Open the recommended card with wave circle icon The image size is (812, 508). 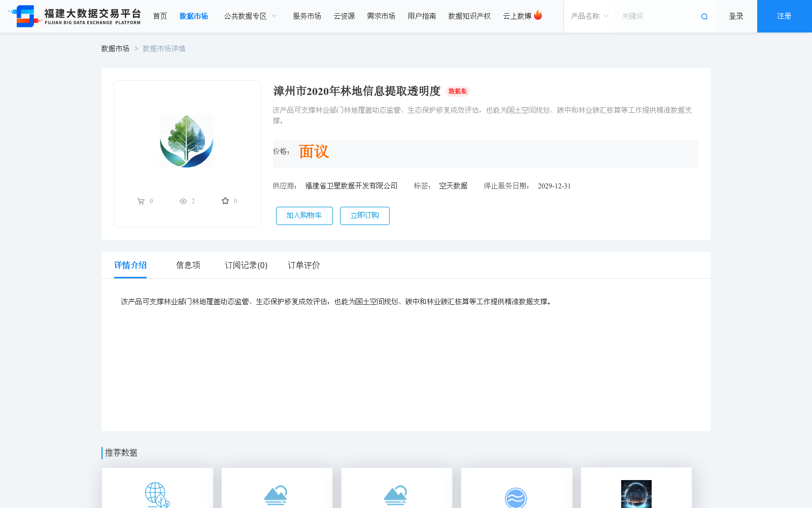tap(517, 488)
